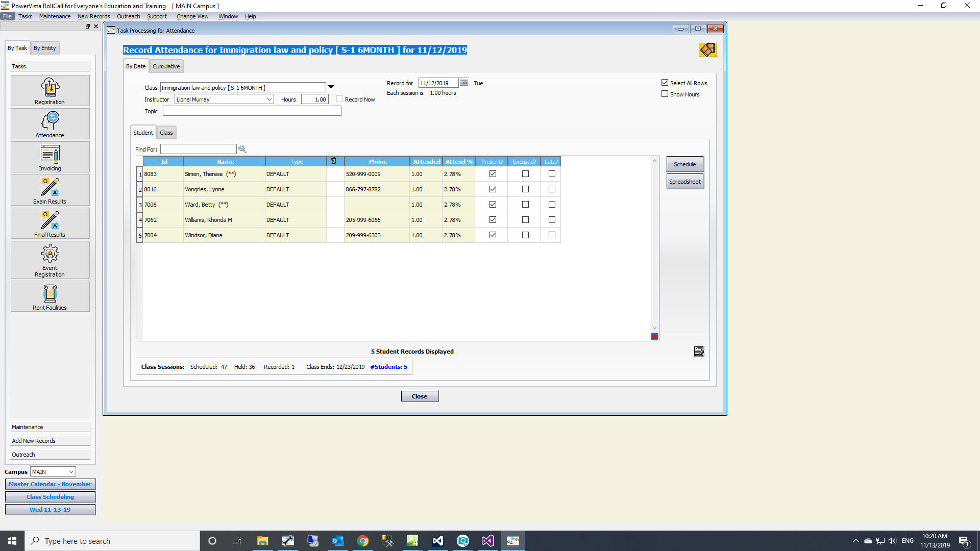This screenshot has height=551, width=980.
Task: Click the Close button
Action: pyautogui.click(x=420, y=396)
